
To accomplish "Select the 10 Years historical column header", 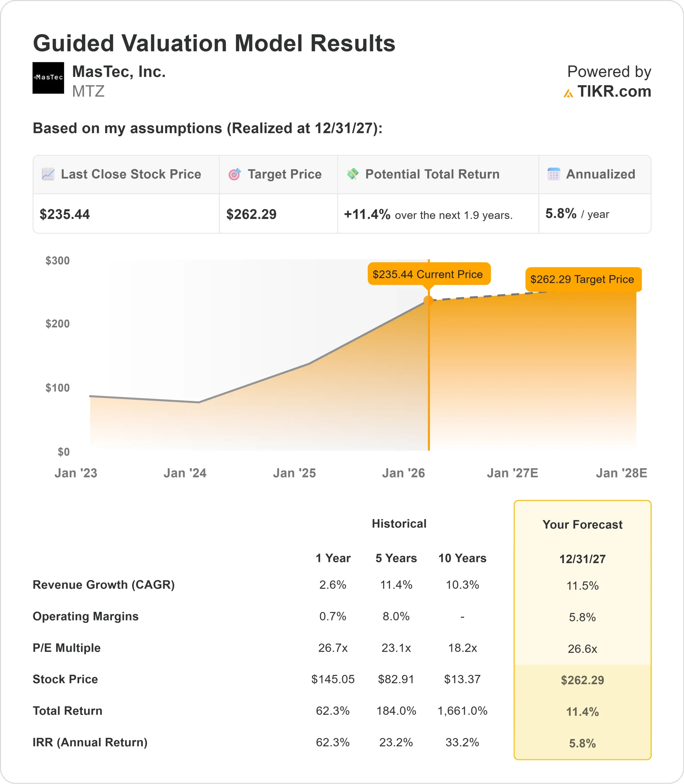I will 462,558.
